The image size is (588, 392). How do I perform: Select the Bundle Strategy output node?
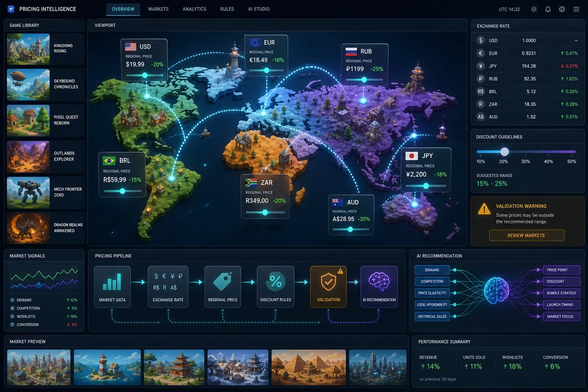[562, 293]
